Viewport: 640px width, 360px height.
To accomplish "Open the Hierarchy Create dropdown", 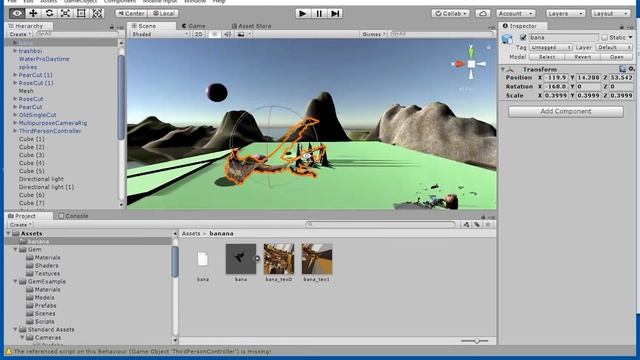I will (x=20, y=34).
